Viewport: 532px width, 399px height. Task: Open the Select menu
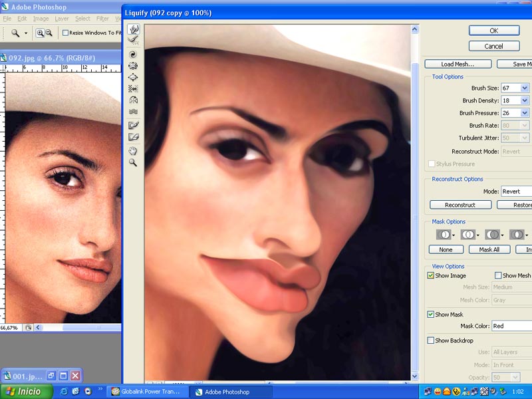coord(82,19)
